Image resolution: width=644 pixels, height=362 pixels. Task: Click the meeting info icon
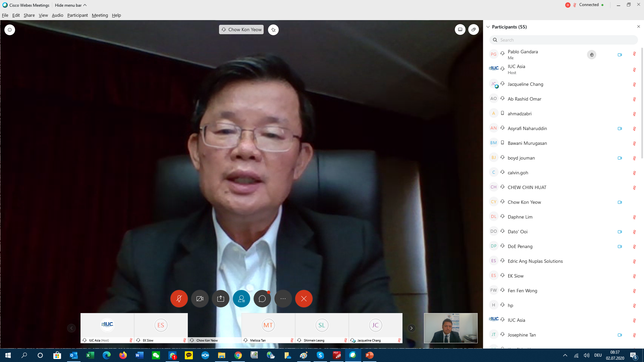(10, 30)
